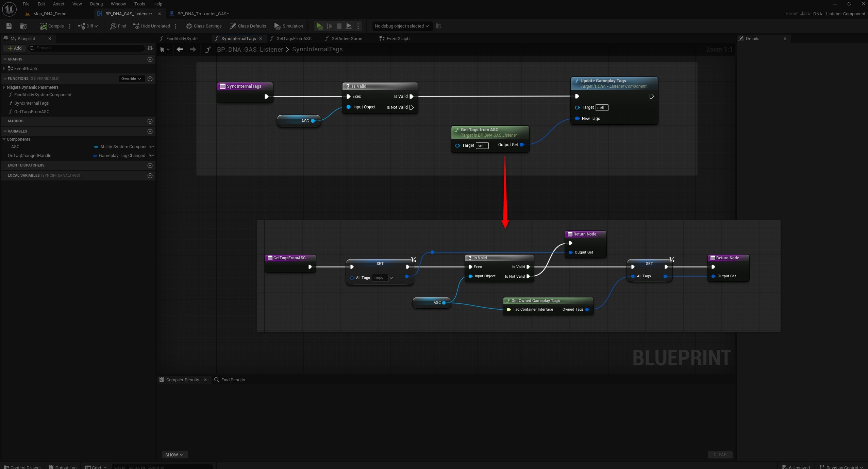
Task: Click the Play in editor button
Action: [x=319, y=26]
